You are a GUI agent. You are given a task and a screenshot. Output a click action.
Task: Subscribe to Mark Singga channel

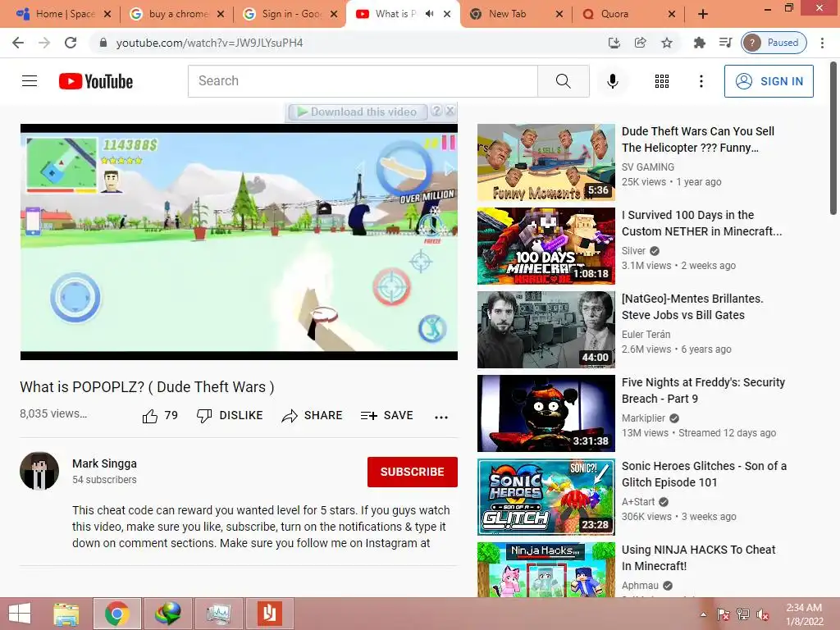pos(412,472)
